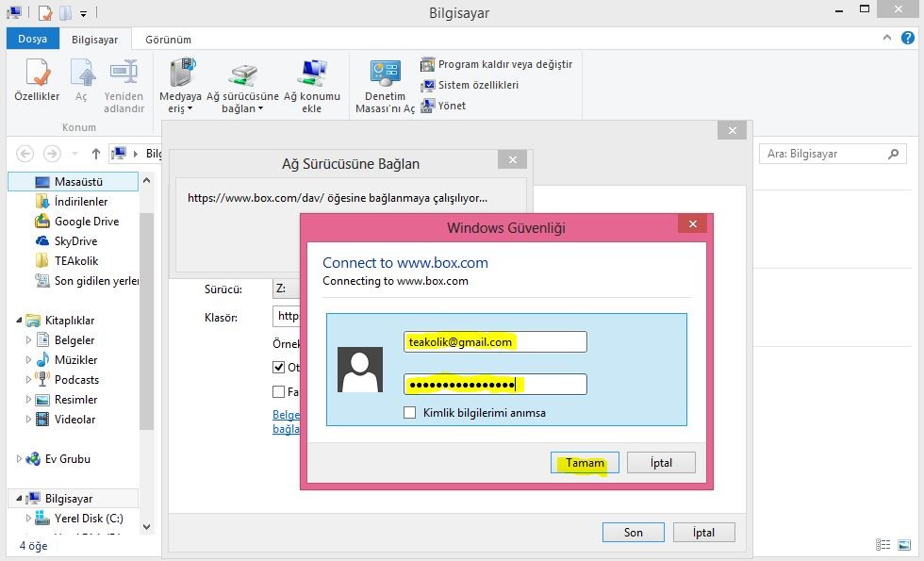Open the Sürücü drive letter combo box
The height and width of the screenshot is (561, 924).
(x=287, y=289)
